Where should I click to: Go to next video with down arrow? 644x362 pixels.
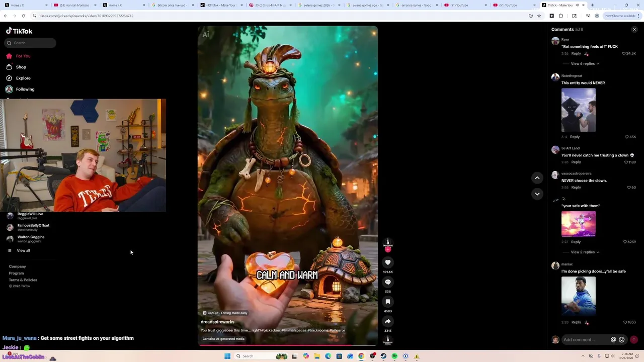pyautogui.click(x=537, y=194)
